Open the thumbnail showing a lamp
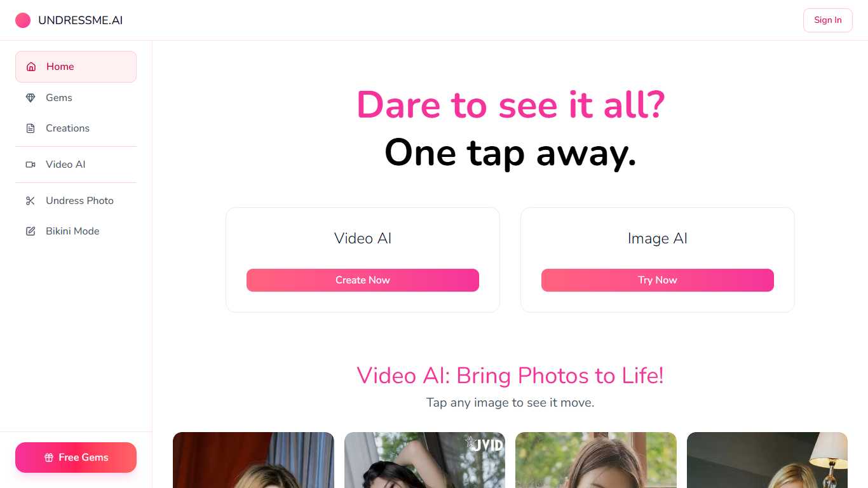 (767, 460)
